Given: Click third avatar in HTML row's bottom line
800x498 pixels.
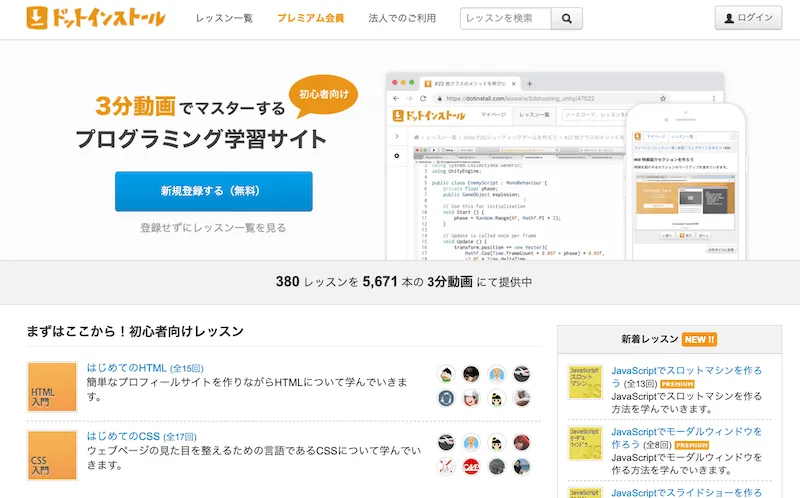Looking at the screenshot, I should pyautogui.click(x=496, y=398).
